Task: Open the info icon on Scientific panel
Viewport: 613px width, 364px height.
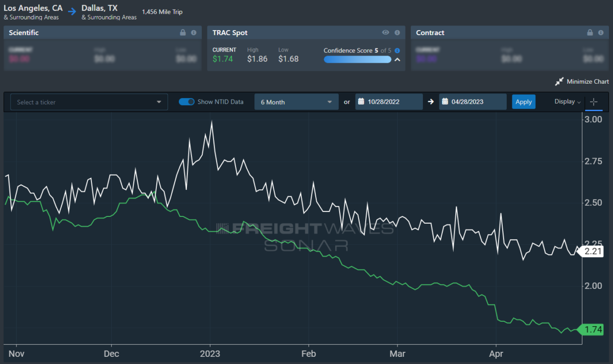Action: tap(194, 33)
